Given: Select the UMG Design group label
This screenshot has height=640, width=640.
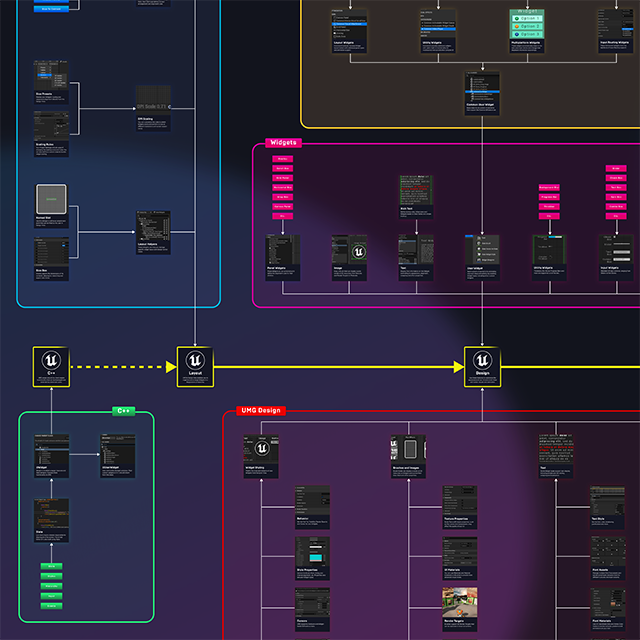Looking at the screenshot, I should (261, 410).
